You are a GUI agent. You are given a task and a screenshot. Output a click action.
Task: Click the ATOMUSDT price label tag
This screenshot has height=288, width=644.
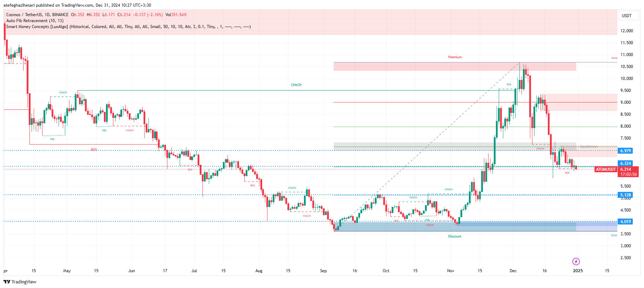point(606,169)
